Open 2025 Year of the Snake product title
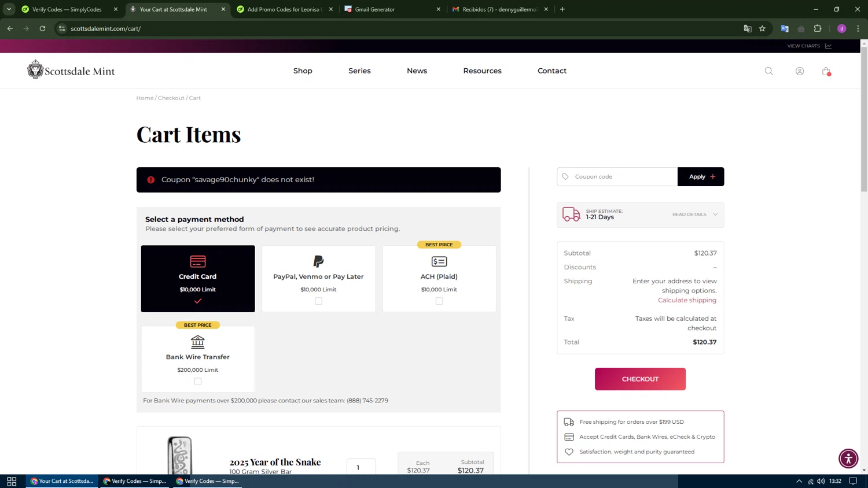868x488 pixels. tap(275, 462)
